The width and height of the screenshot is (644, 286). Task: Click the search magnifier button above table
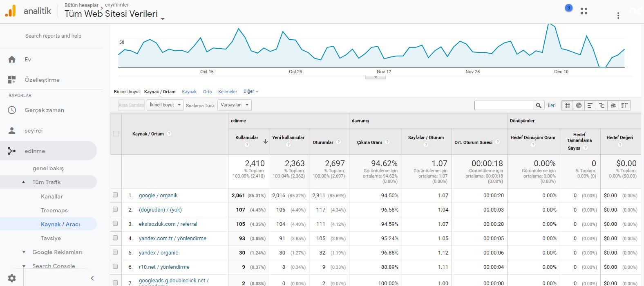(x=539, y=105)
